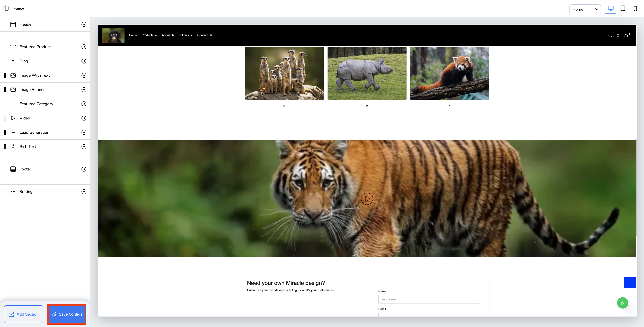Open the shopping cart icon
Viewport: 644px width, 327px height.
(626, 36)
